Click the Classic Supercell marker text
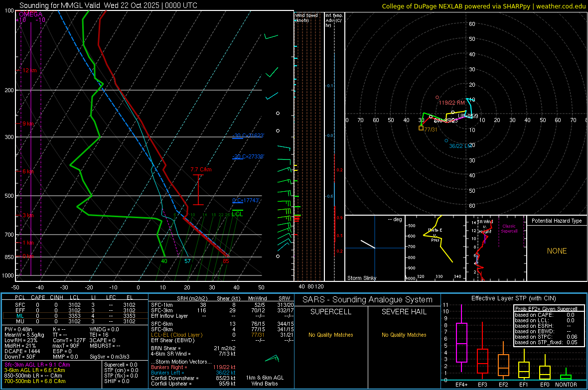Image resolution: width=588 pixels, height=390 pixels. pyautogui.click(x=509, y=229)
